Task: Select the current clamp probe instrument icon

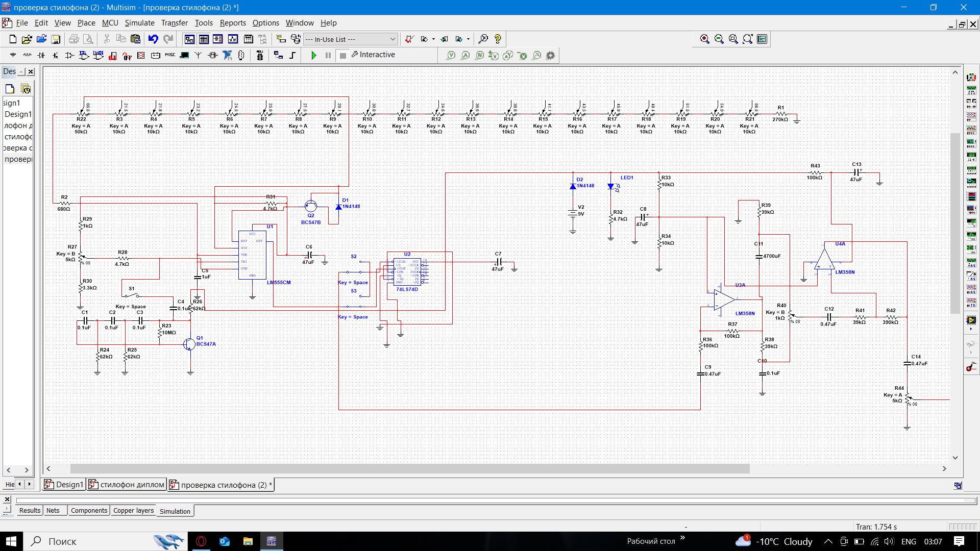Action: click(971, 367)
